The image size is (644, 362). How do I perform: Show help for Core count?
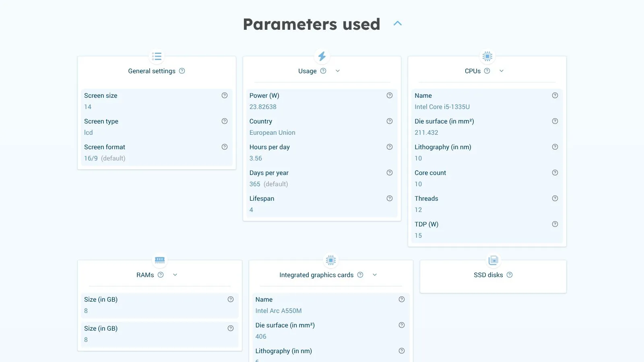pyautogui.click(x=555, y=173)
